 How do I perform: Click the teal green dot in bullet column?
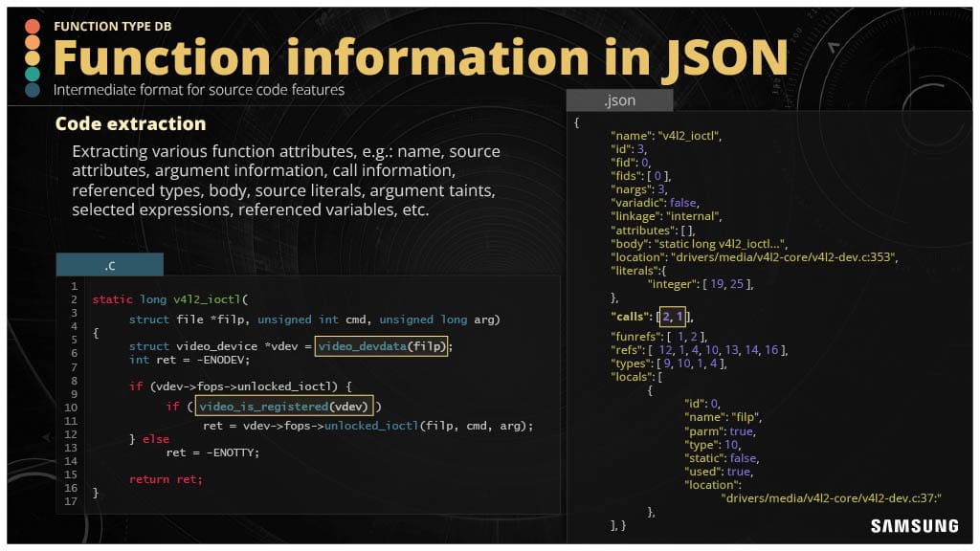[33, 74]
